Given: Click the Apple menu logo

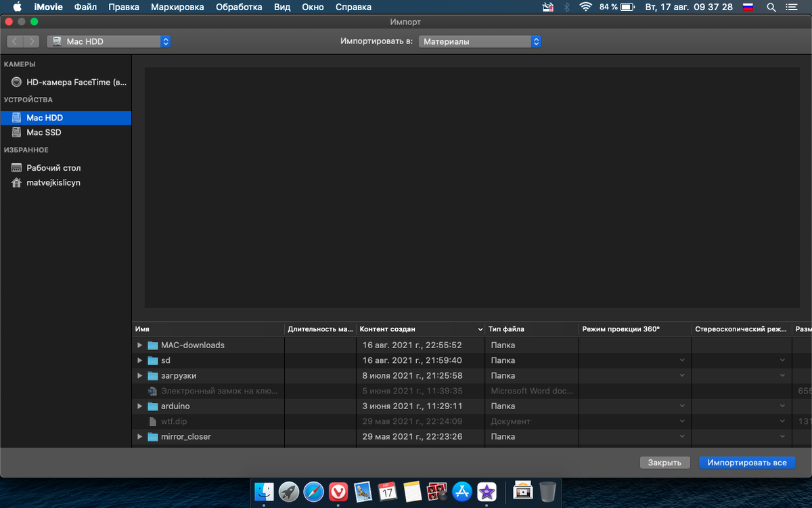Looking at the screenshot, I should coord(18,7).
